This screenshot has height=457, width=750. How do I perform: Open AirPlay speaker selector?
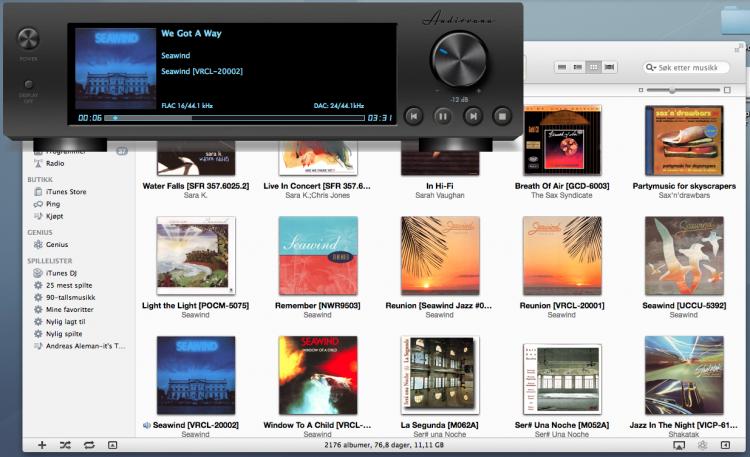coord(678,446)
